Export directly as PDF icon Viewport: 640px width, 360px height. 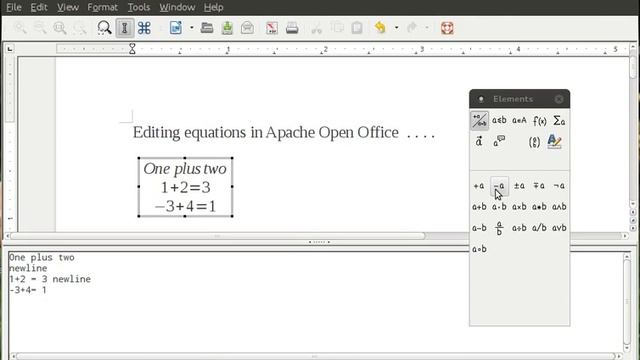click(272, 28)
